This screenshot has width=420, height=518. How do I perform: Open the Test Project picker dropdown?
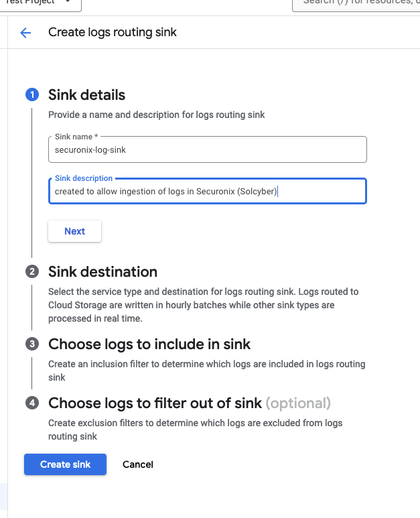click(42, 3)
